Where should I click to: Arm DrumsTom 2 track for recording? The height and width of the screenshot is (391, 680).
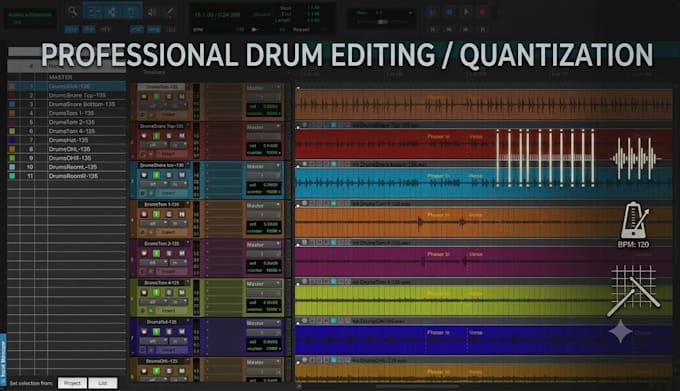[144, 253]
